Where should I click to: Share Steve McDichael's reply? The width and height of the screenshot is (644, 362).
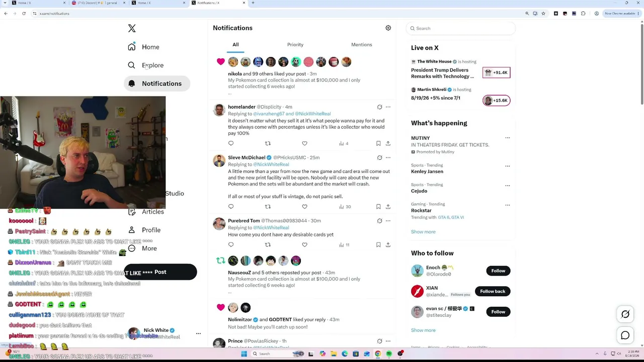click(388, 207)
